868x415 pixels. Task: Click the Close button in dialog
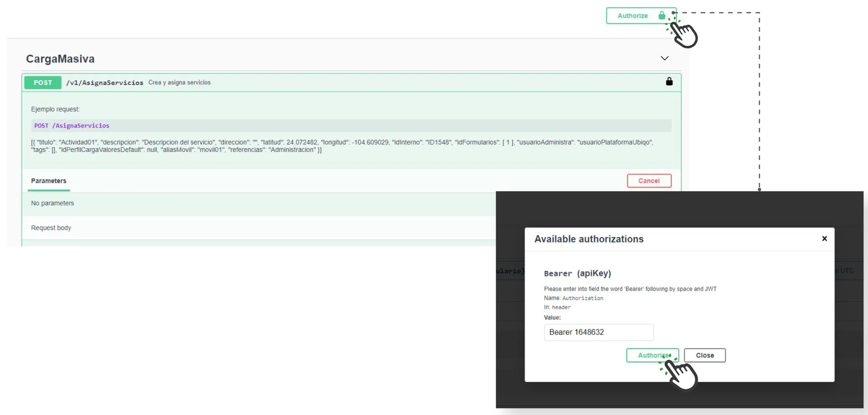point(705,355)
